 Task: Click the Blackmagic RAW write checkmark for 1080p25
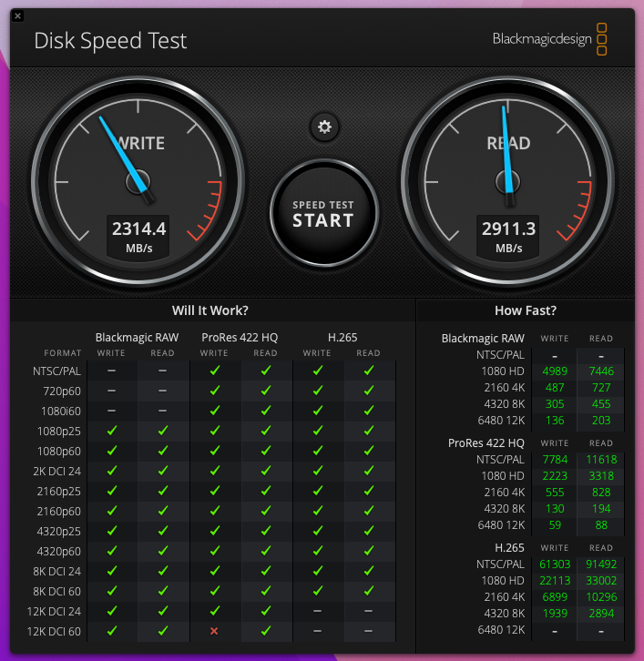pyautogui.click(x=112, y=431)
